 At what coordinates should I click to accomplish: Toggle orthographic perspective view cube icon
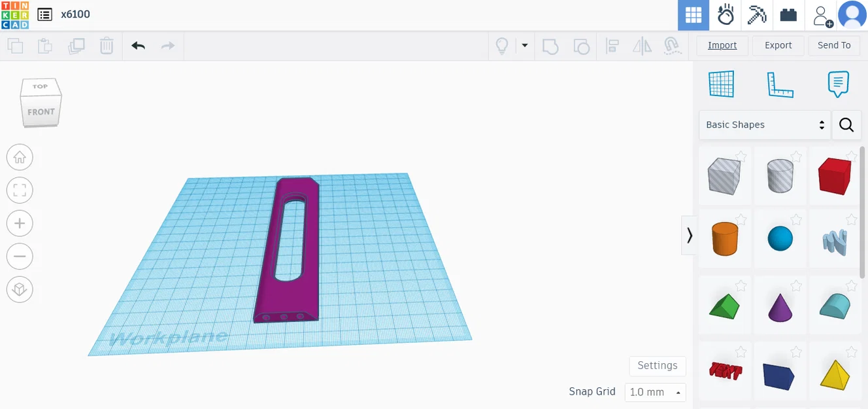point(20,289)
